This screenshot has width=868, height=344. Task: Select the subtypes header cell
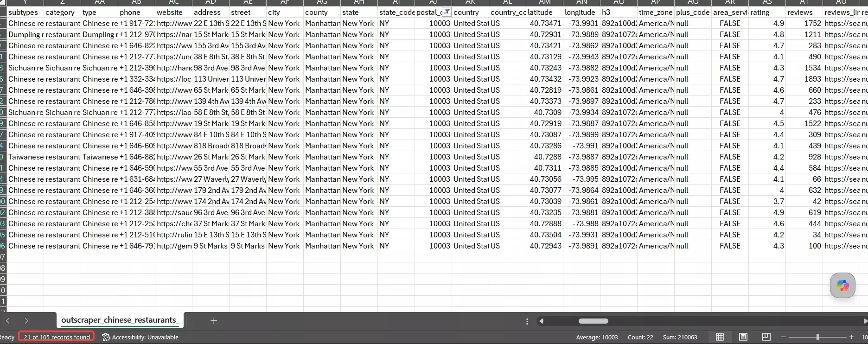[25, 12]
